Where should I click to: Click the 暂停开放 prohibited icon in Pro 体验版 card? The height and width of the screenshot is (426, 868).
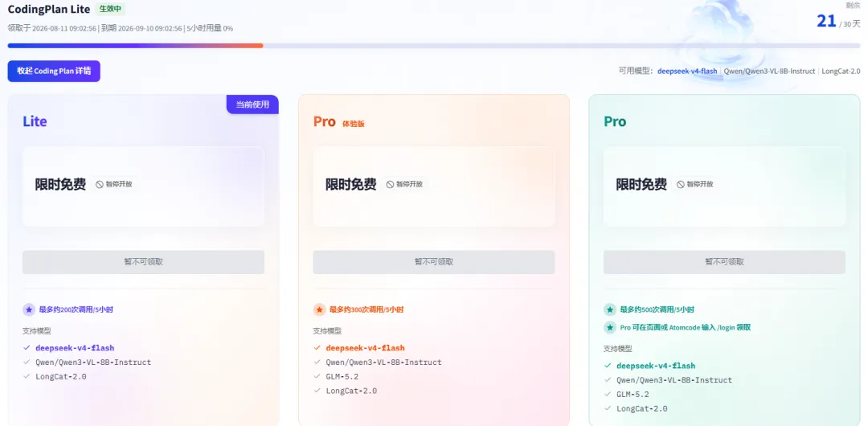[391, 185]
